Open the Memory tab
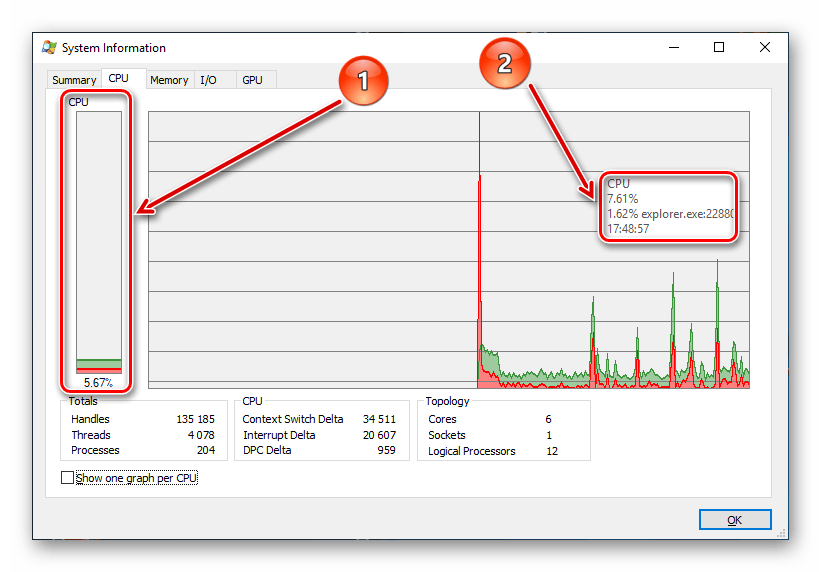821x572 pixels. (169, 80)
